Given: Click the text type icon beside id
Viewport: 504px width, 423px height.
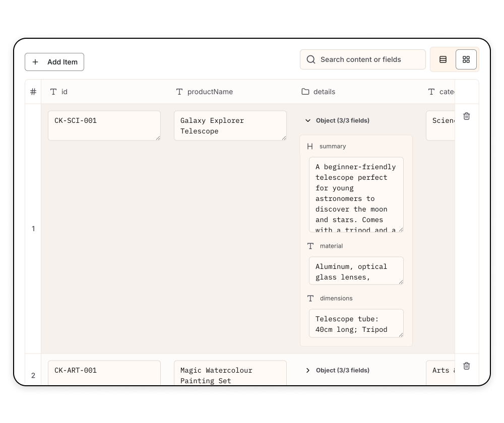Looking at the screenshot, I should pos(53,92).
